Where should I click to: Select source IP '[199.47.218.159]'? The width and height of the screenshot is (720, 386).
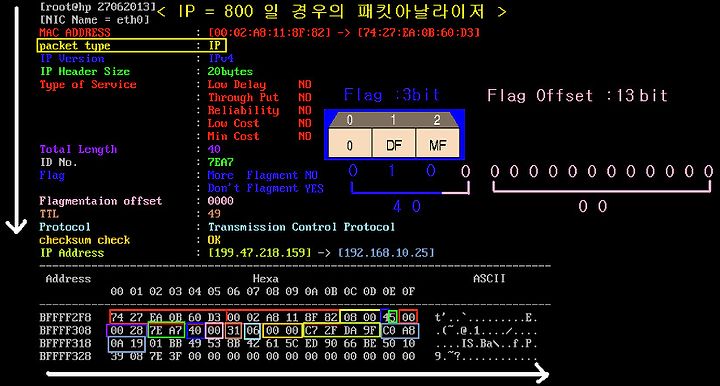pos(259,253)
